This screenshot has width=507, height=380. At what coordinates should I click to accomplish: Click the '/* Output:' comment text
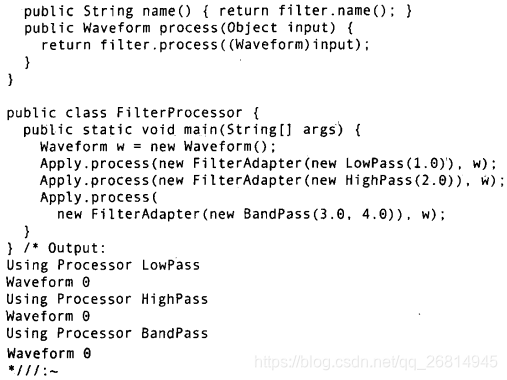pos(65,248)
